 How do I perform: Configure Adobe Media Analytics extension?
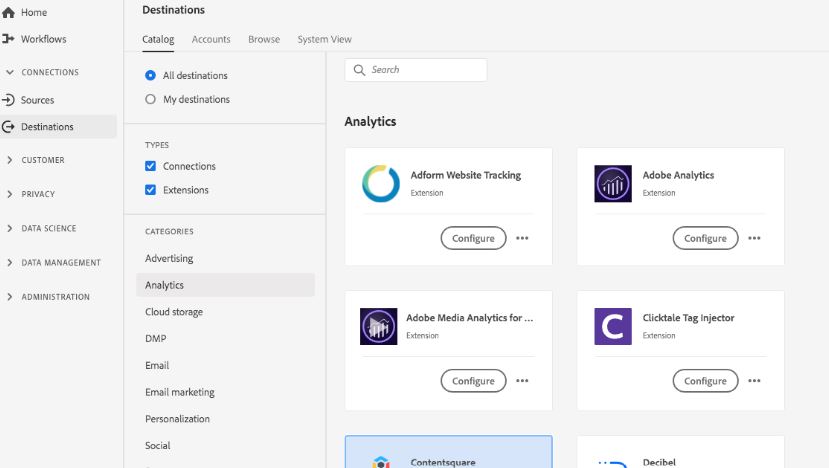[473, 381]
